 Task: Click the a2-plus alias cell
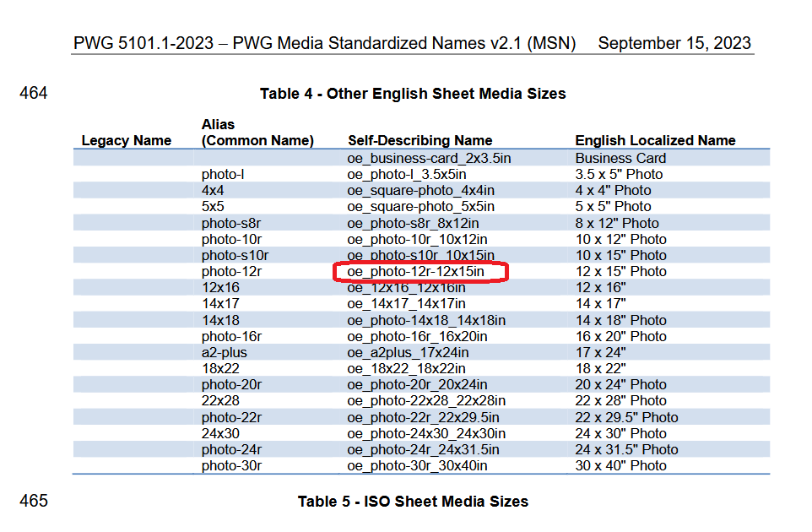point(225,352)
